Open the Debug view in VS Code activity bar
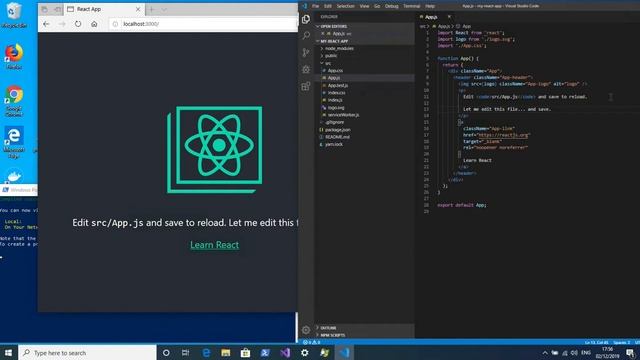Viewport: 640px width, 360px height. pyautogui.click(x=306, y=69)
